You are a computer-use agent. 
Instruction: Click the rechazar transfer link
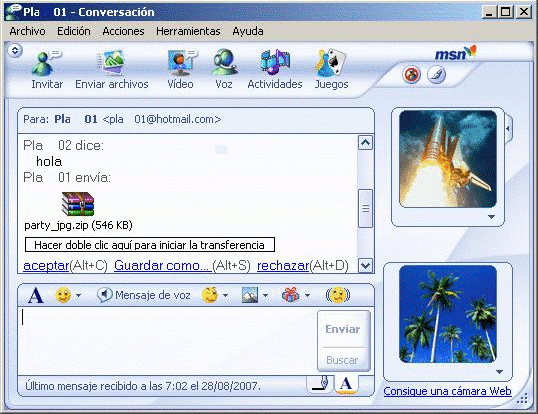(283, 265)
